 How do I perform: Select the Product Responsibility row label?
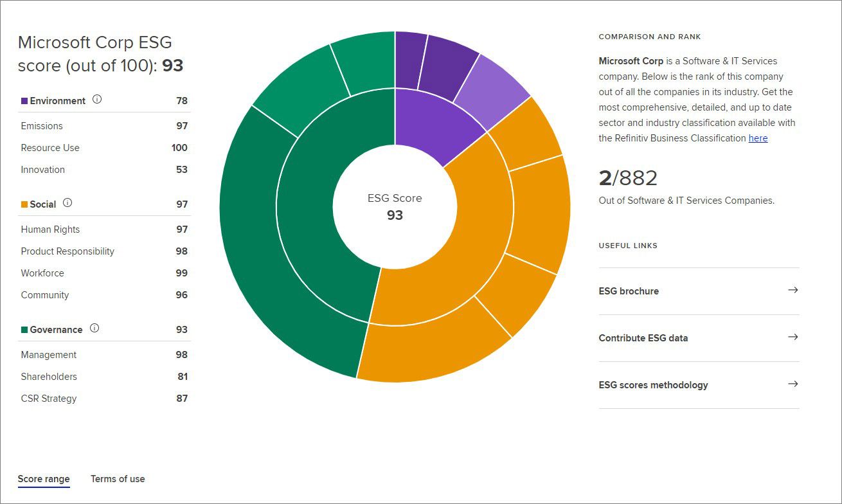click(x=67, y=251)
